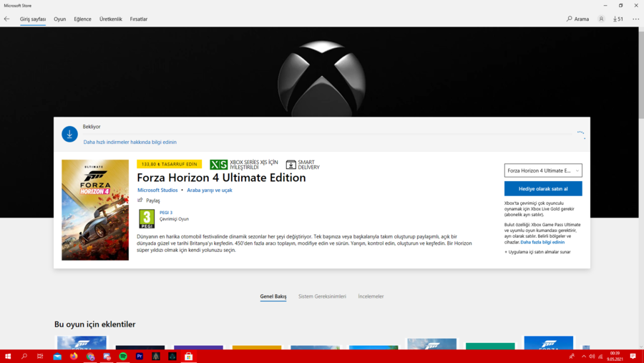Open Windows taskbar search
The image size is (644, 363).
[x=24, y=357]
